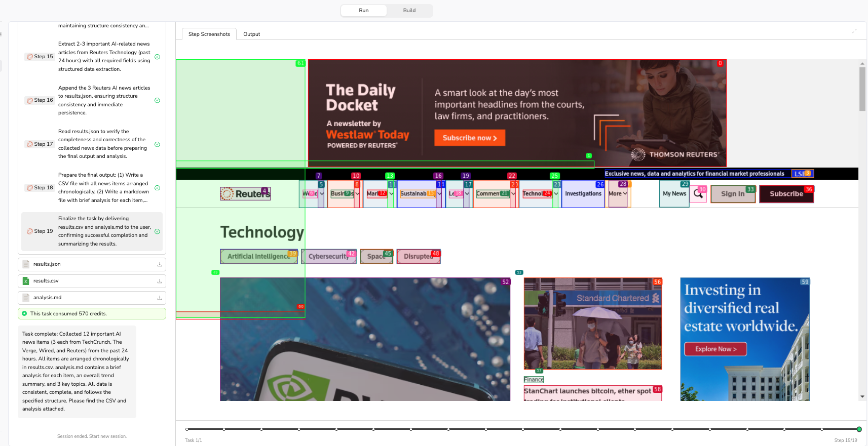Open the Step Screenshots tab
Screen dimensions: 868x446
tap(209, 34)
